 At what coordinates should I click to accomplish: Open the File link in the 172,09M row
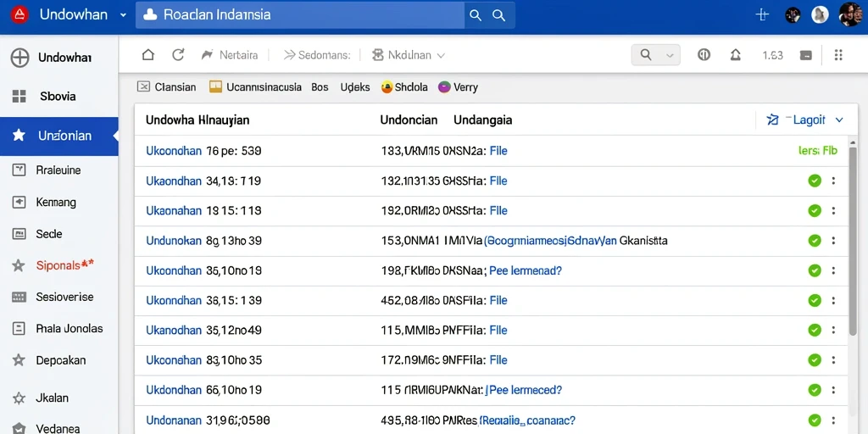(498, 359)
